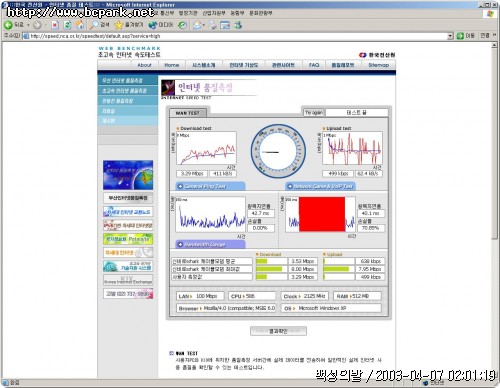Open the Home page house icon
This screenshot has width=500, height=388.
[x=79, y=25]
